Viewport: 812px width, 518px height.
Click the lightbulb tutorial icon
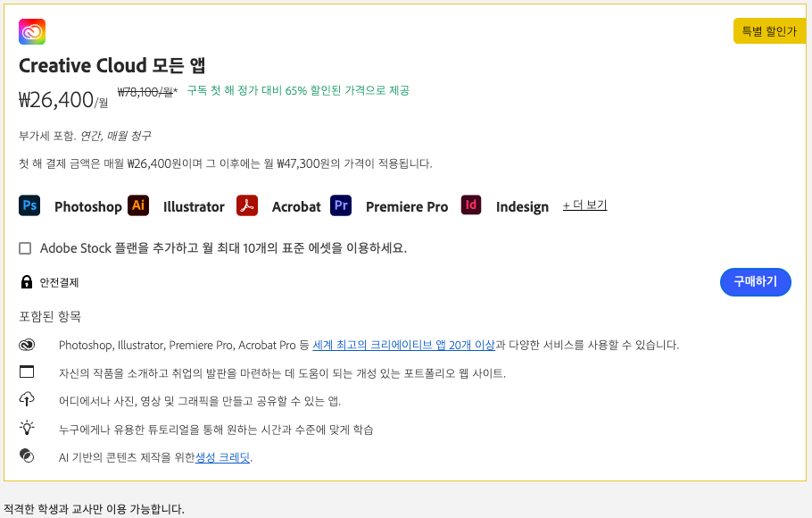27,427
